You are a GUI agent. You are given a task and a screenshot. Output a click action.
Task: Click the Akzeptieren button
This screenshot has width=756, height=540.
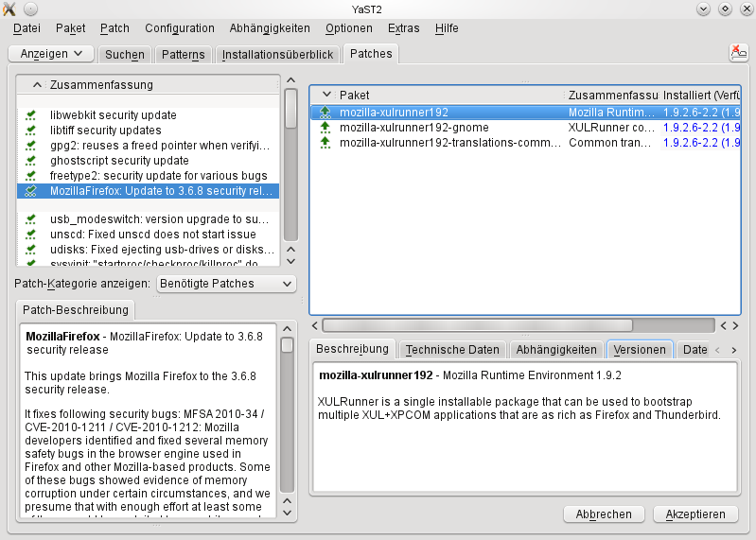pyautogui.click(x=695, y=514)
